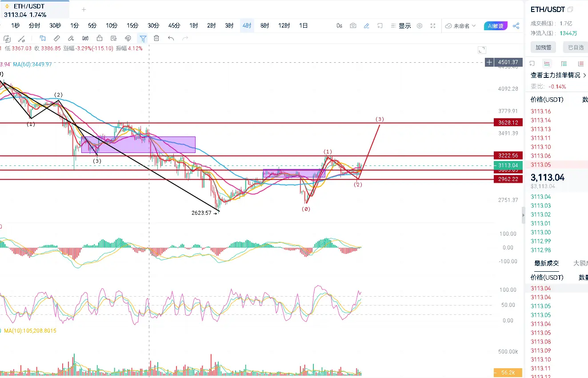Click the candlestick pattern tool icon

85,38
